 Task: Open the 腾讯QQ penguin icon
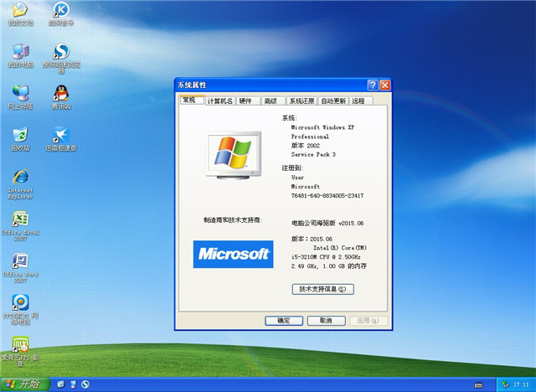coord(60,94)
